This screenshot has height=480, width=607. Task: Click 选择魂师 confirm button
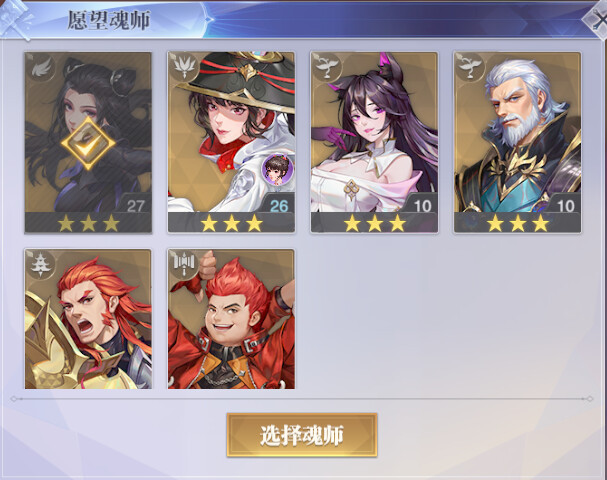tap(302, 435)
